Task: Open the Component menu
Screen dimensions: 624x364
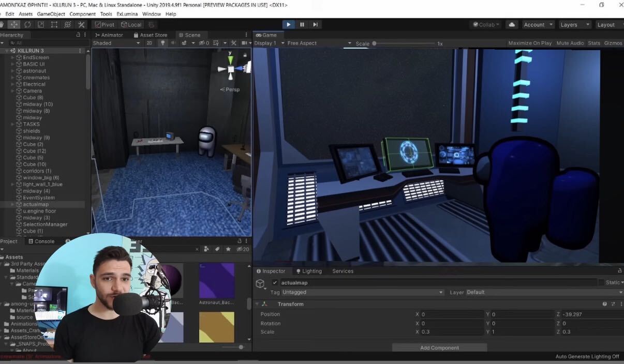Action: [82, 14]
